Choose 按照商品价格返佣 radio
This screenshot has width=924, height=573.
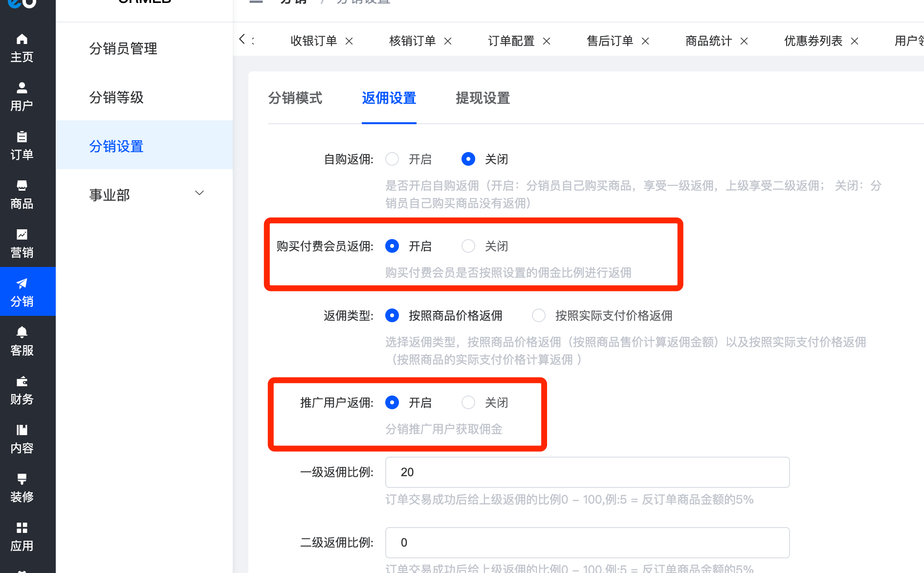[392, 315]
